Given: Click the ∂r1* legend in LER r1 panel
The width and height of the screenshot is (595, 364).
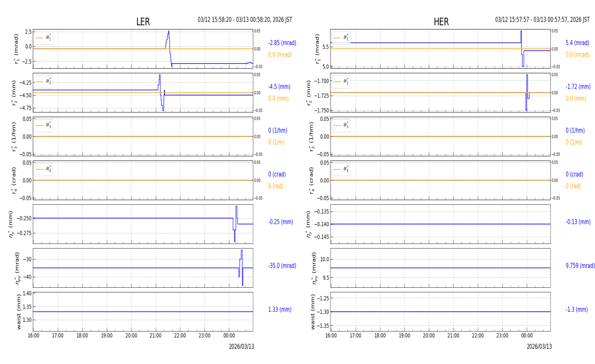Looking at the screenshot, I should coord(44,38).
